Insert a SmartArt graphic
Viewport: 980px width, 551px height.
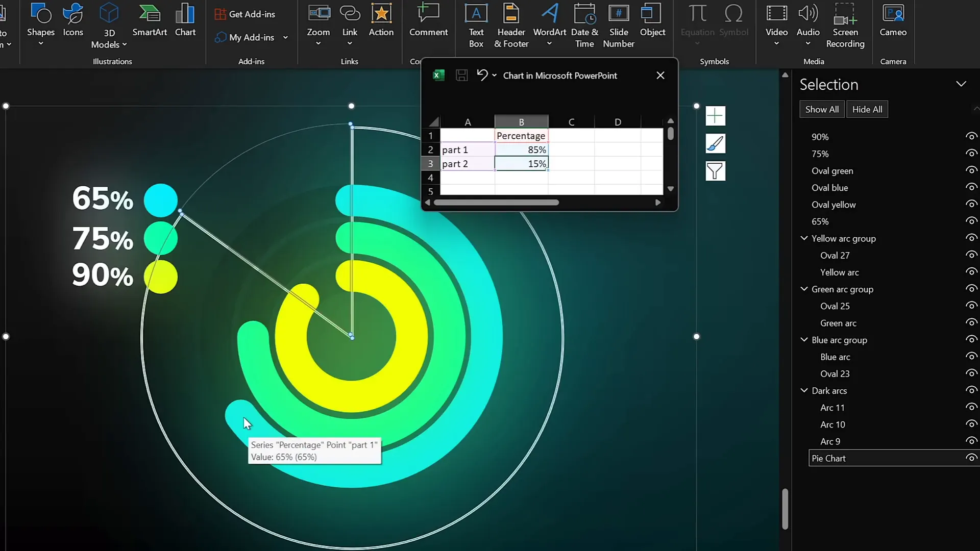[x=150, y=20]
